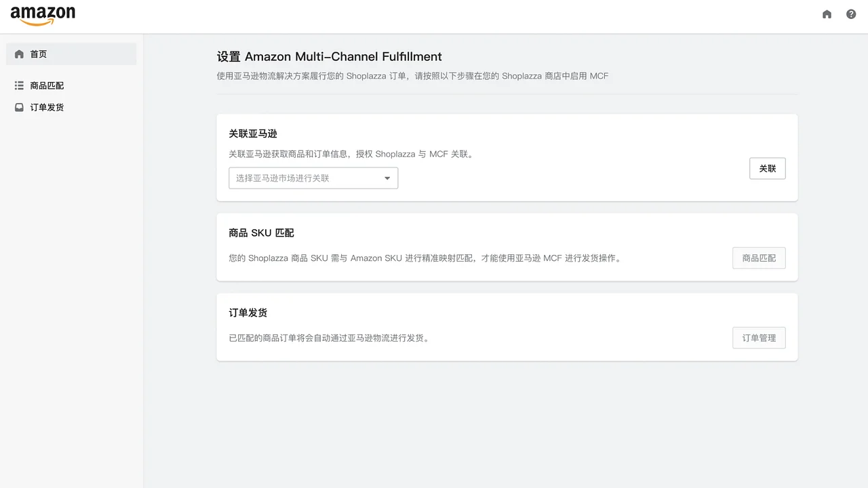Click the 商品匹配 button in SKU card

click(x=759, y=258)
